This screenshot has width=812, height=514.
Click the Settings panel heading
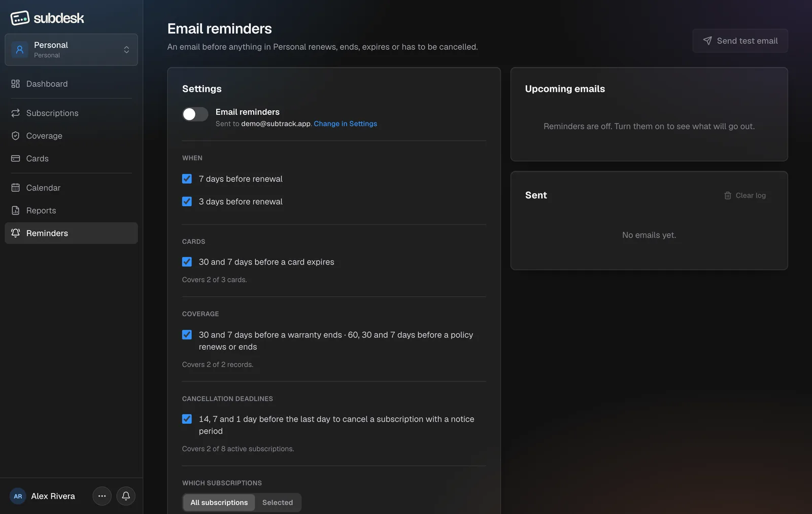point(202,89)
